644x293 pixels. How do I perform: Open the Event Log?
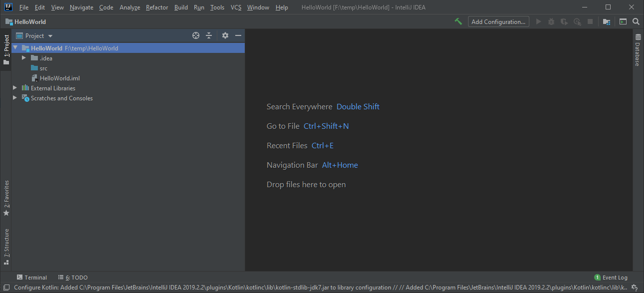tap(611, 278)
